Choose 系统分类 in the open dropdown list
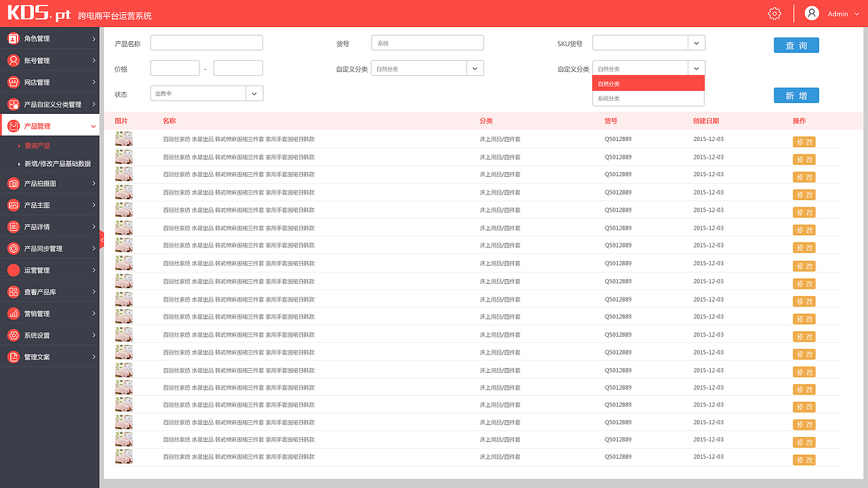This screenshot has width=868, height=488. click(648, 98)
